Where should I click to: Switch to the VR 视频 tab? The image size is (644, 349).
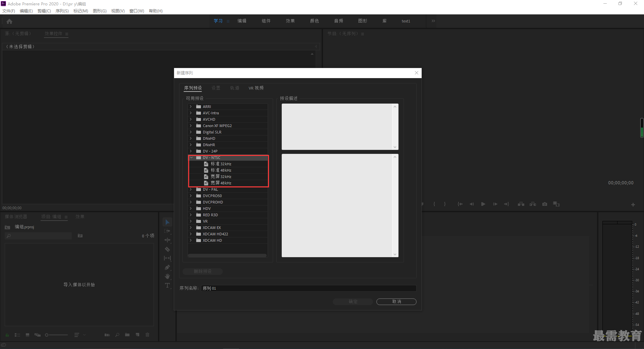(256, 88)
